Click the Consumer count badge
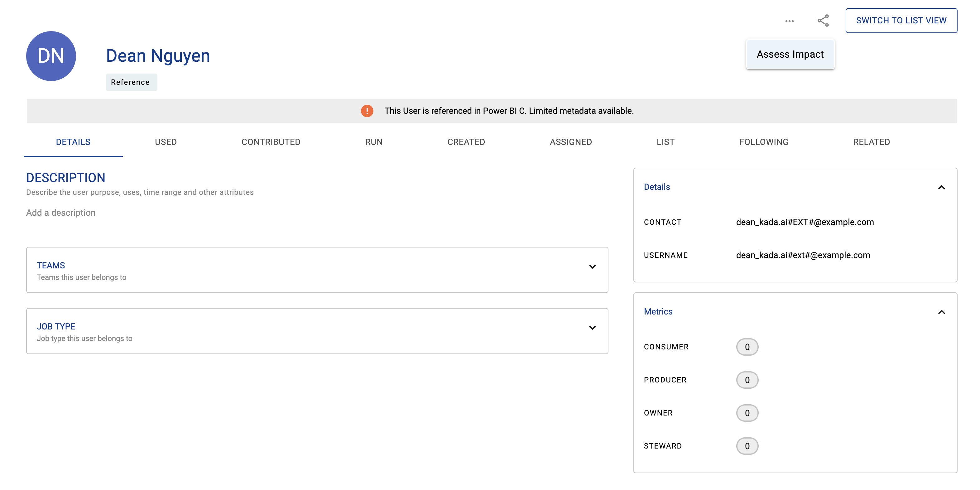Image resolution: width=980 pixels, height=490 pixels. coord(747,347)
